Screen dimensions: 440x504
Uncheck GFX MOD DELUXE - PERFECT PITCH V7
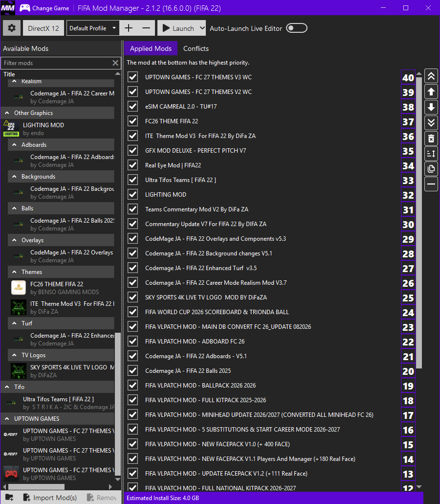pos(132,150)
